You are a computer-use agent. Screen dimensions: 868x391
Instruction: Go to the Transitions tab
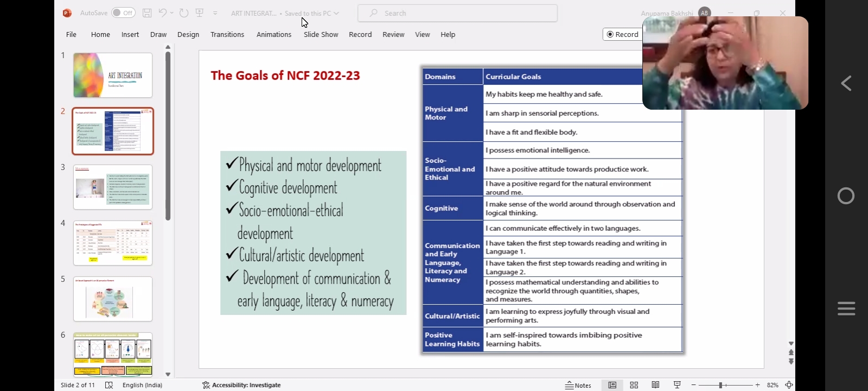point(227,34)
